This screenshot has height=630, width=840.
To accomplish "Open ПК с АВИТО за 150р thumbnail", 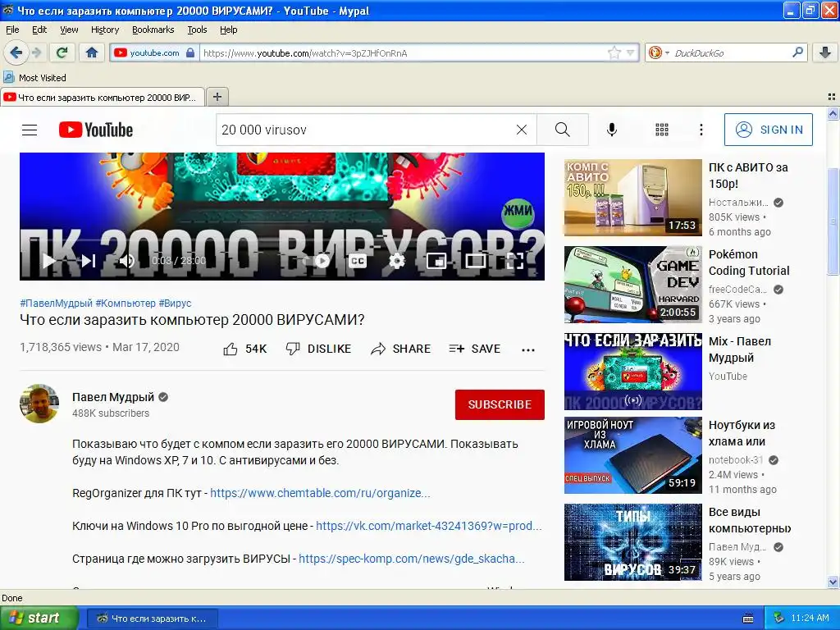I will pyautogui.click(x=632, y=198).
